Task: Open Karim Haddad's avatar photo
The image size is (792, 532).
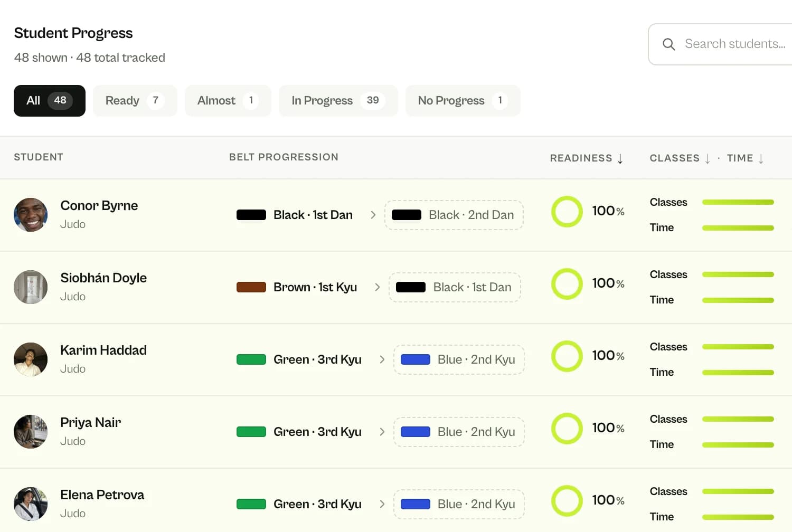Action: (x=31, y=359)
